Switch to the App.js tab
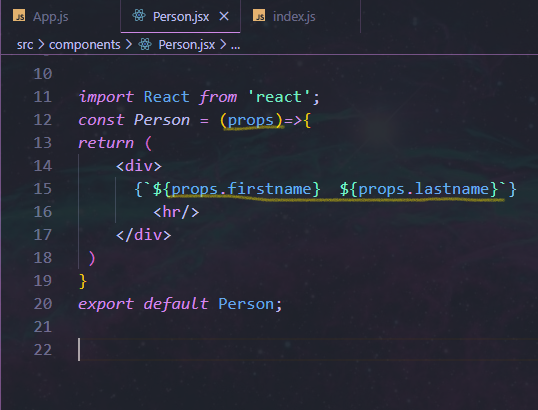This screenshot has width=538, height=410. [60, 16]
